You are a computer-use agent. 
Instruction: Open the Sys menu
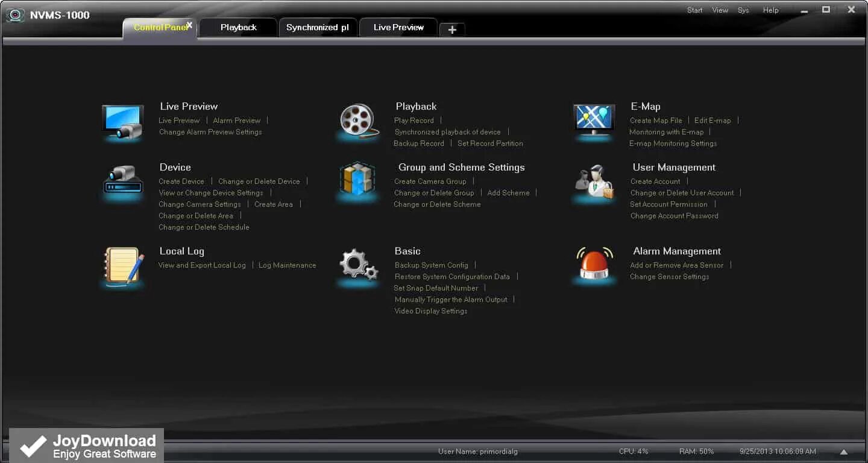pos(743,10)
